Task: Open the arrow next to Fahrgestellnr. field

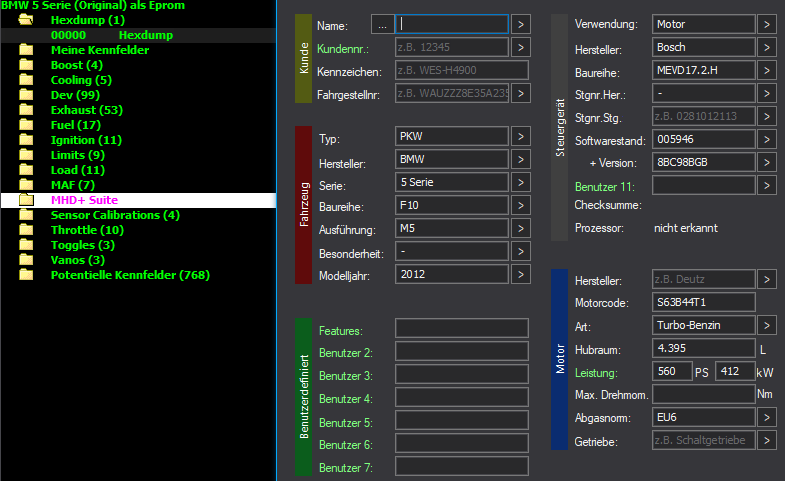Action: (x=521, y=94)
